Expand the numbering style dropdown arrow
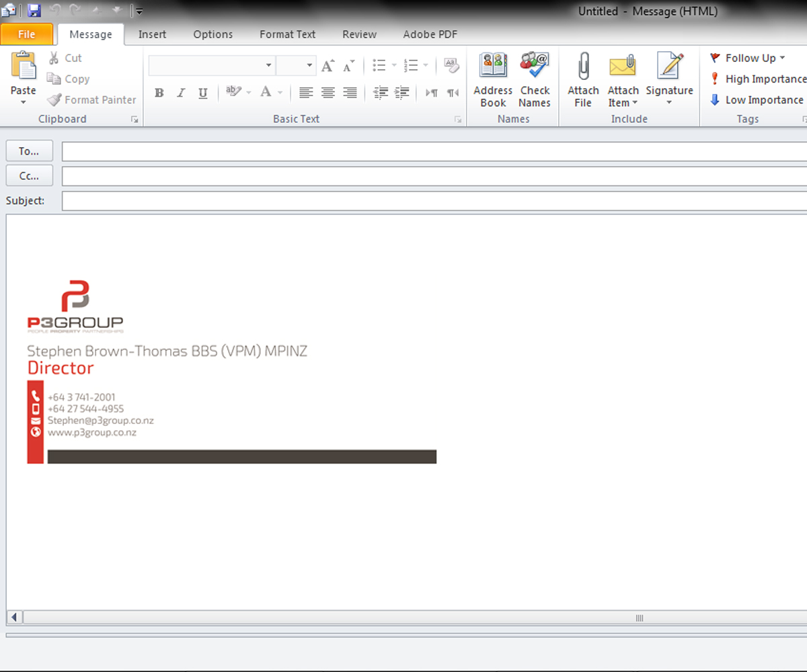 425,66
